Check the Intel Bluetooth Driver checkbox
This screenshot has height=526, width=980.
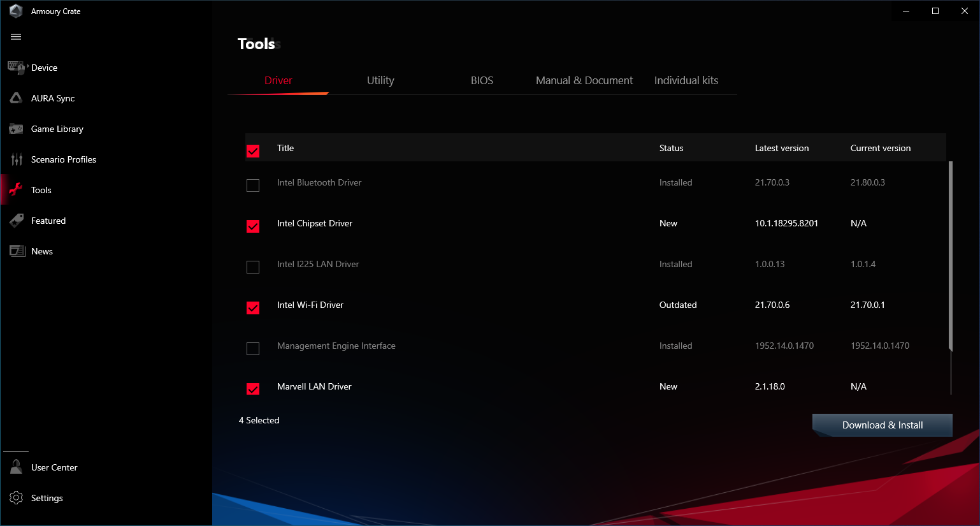point(253,186)
